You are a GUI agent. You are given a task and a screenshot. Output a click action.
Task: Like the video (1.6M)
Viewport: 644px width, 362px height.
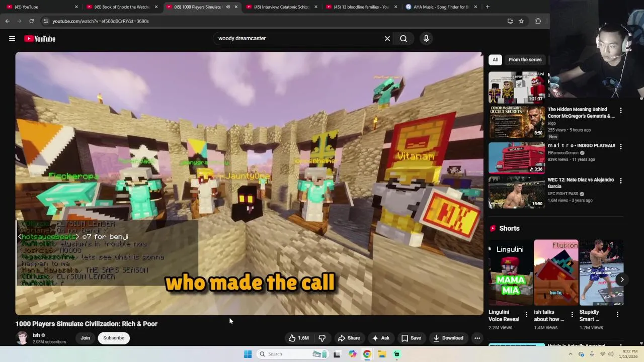(299, 338)
